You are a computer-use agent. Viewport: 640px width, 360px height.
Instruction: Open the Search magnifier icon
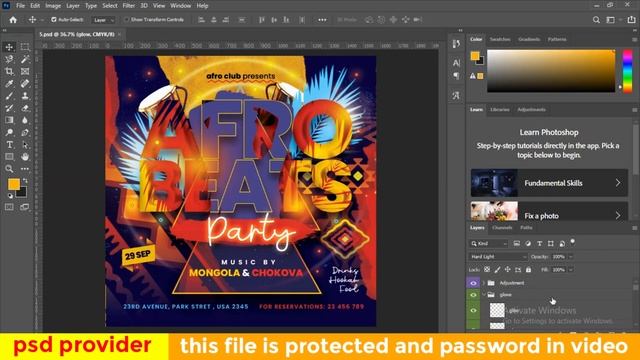click(596, 20)
